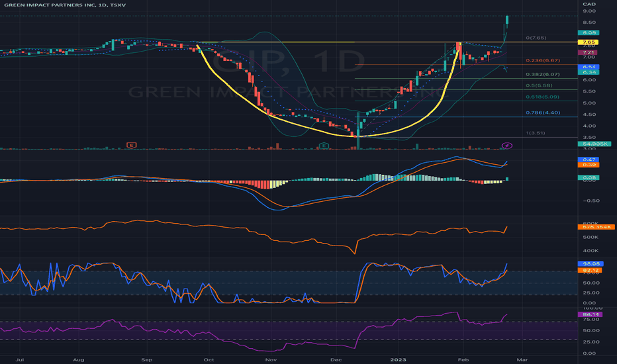This screenshot has width=617, height=364.
Task: Click the blue 6.54 price label
Action: (x=589, y=67)
